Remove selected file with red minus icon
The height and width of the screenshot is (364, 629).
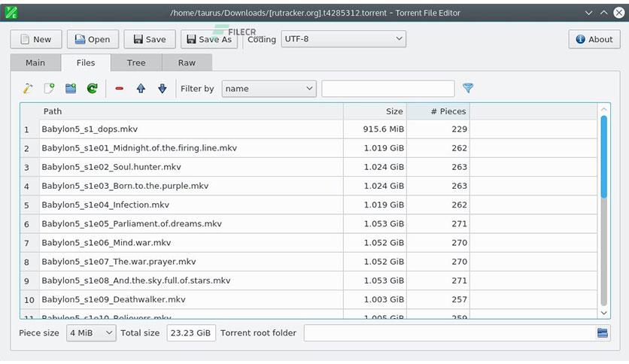119,88
